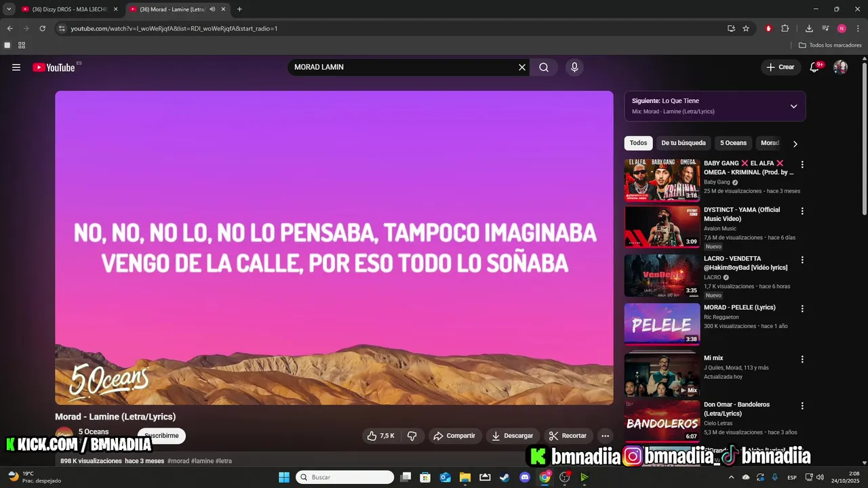This screenshot has height=488, width=868.
Task: Clear the MORAD LAMIN search text
Action: 521,67
